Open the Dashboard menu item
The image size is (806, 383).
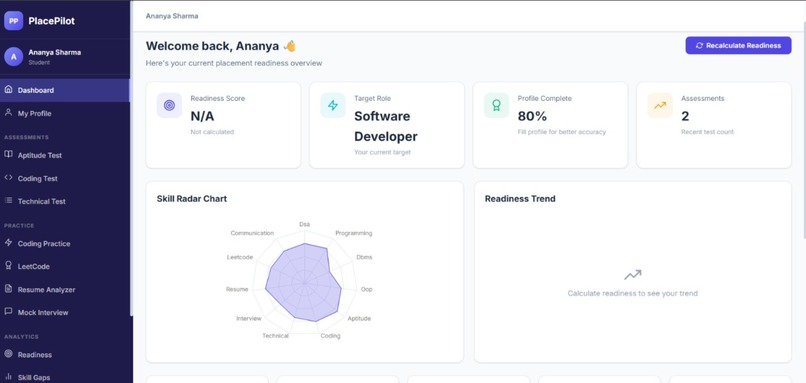pyautogui.click(x=65, y=90)
